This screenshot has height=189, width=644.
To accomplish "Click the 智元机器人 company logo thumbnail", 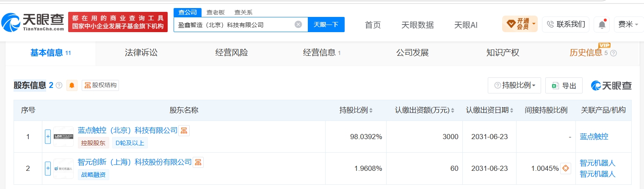I will click(x=64, y=168).
